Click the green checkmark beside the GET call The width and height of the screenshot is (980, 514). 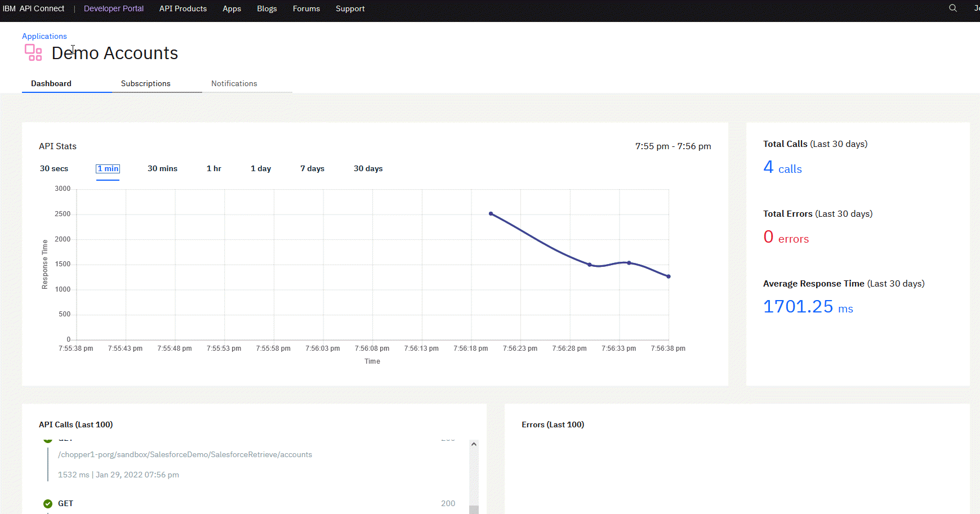tap(48, 503)
